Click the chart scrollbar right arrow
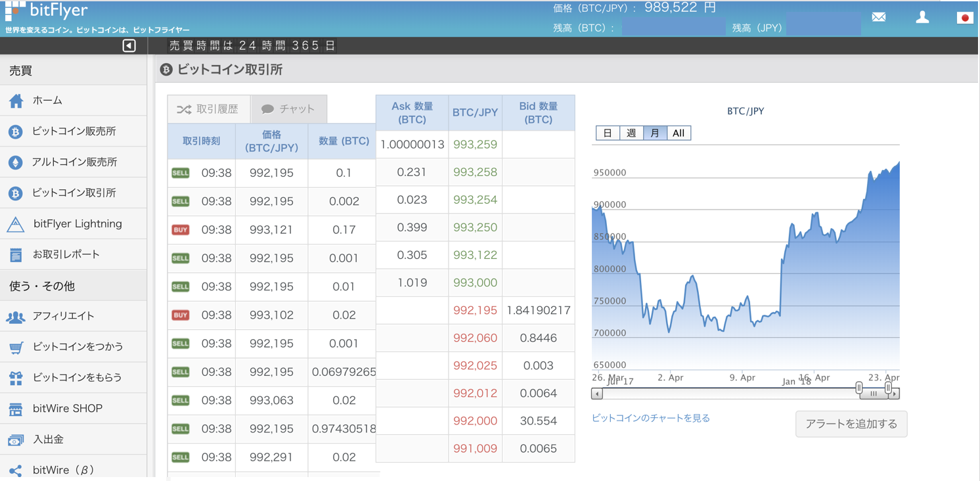 click(x=895, y=394)
